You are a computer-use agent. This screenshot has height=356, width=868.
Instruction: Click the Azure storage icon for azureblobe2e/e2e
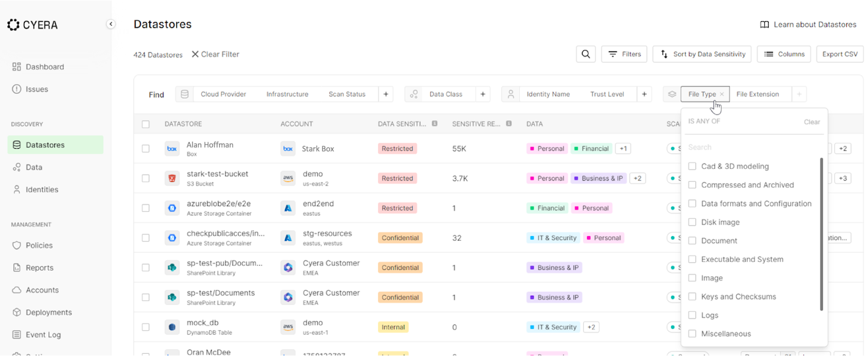coord(172,208)
